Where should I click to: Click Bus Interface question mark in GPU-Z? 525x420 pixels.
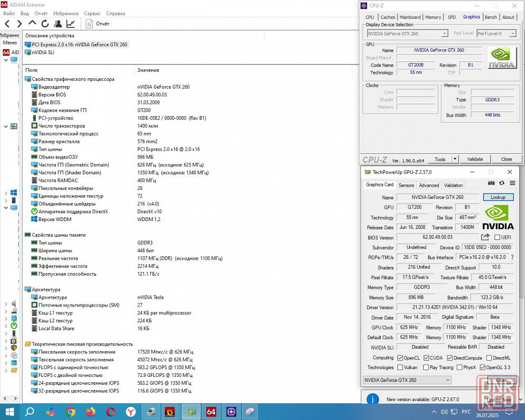pos(512,257)
